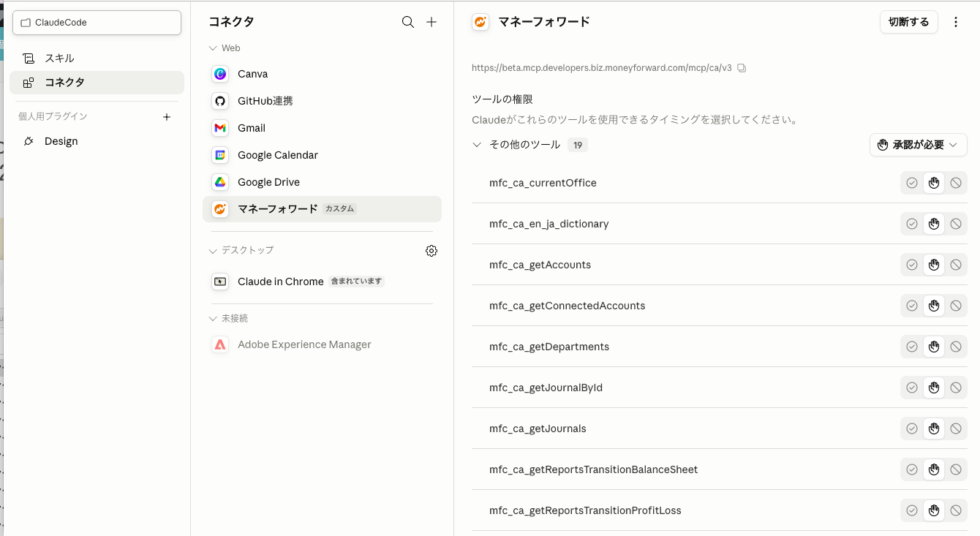Always allow mfc_ca_getAccounts tool
This screenshot has height=536, width=980.
pos(912,265)
